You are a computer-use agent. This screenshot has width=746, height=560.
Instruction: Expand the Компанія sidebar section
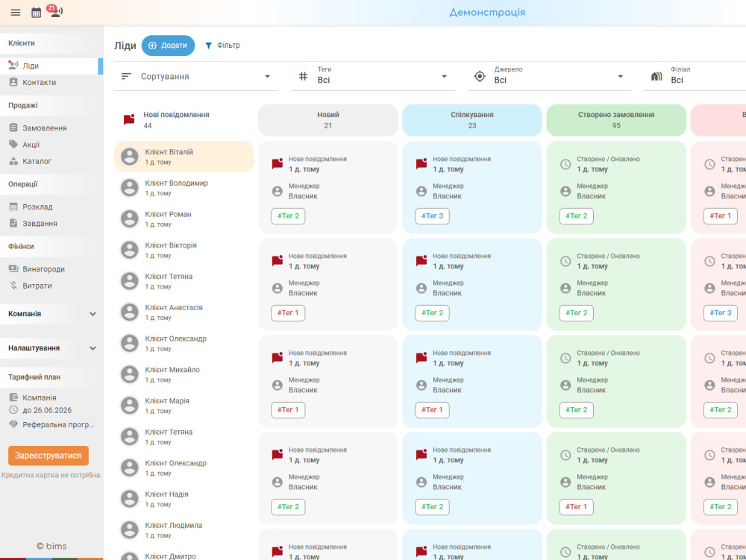coord(51,314)
